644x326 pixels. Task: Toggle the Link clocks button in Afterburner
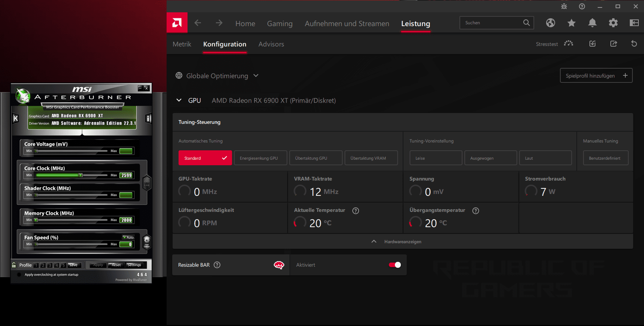[147, 183]
